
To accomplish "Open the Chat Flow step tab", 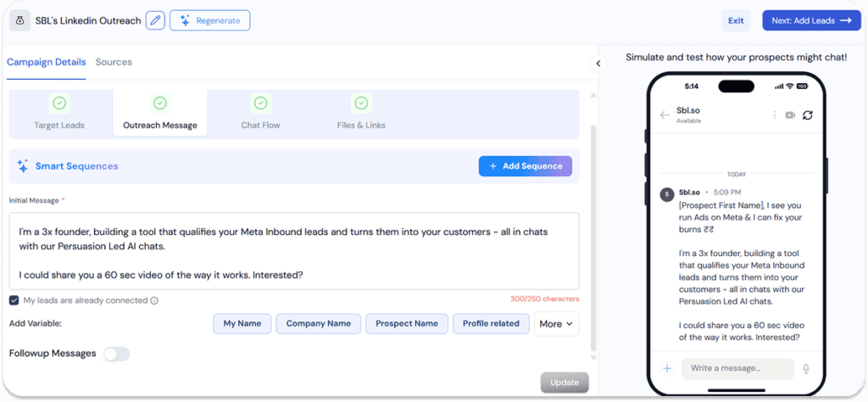I will 260,112.
